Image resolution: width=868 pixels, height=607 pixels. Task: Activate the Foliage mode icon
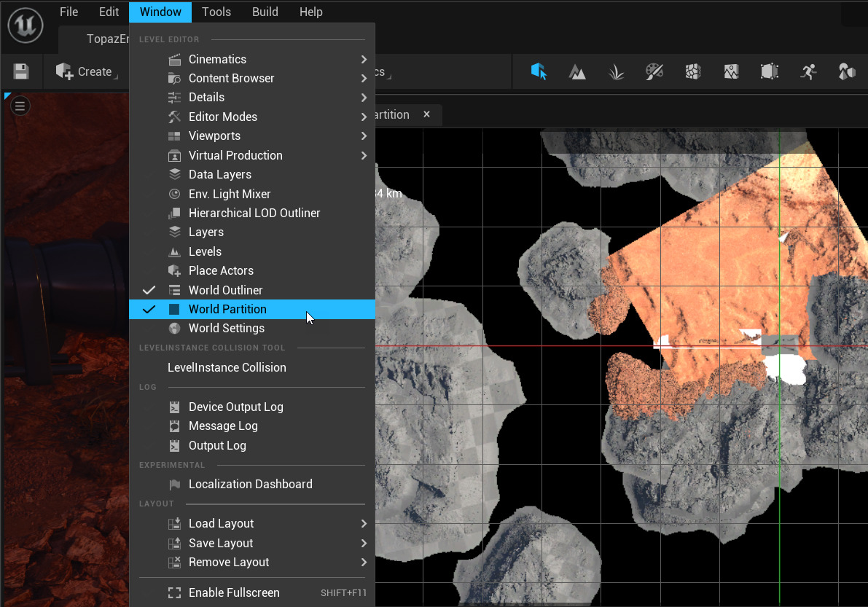coord(616,71)
